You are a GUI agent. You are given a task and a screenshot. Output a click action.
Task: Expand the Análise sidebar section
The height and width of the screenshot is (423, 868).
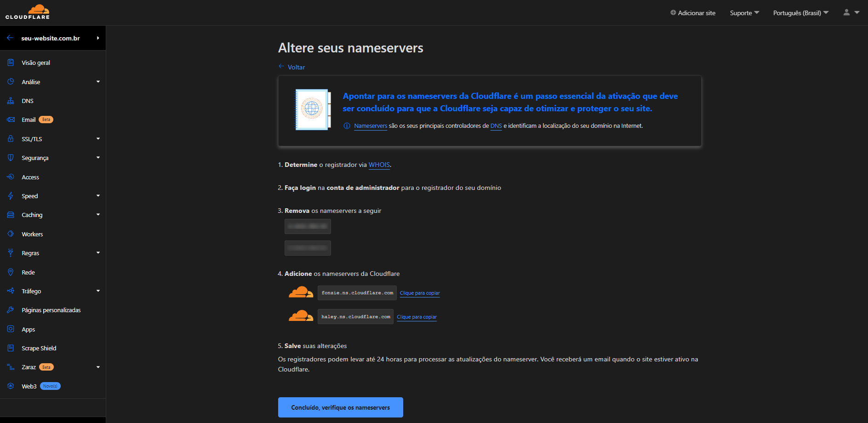(98, 82)
